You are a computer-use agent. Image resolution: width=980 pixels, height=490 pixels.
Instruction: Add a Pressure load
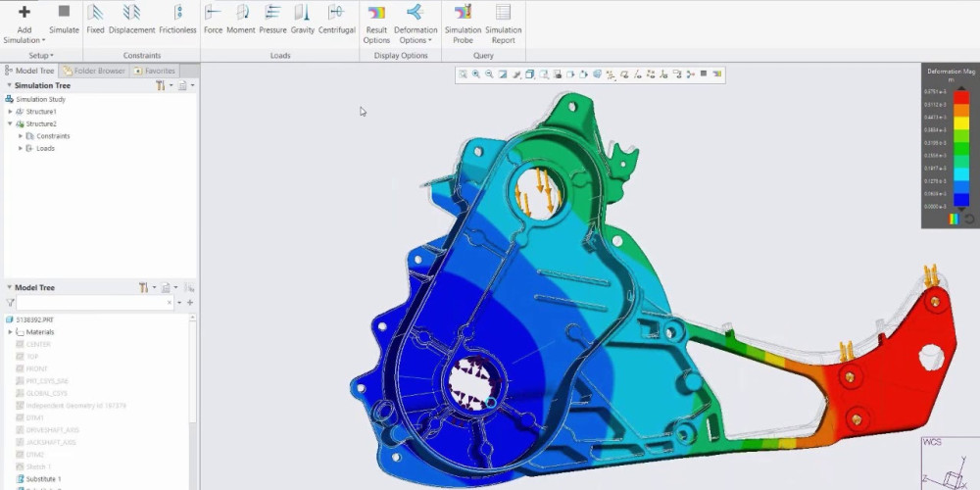point(272,20)
